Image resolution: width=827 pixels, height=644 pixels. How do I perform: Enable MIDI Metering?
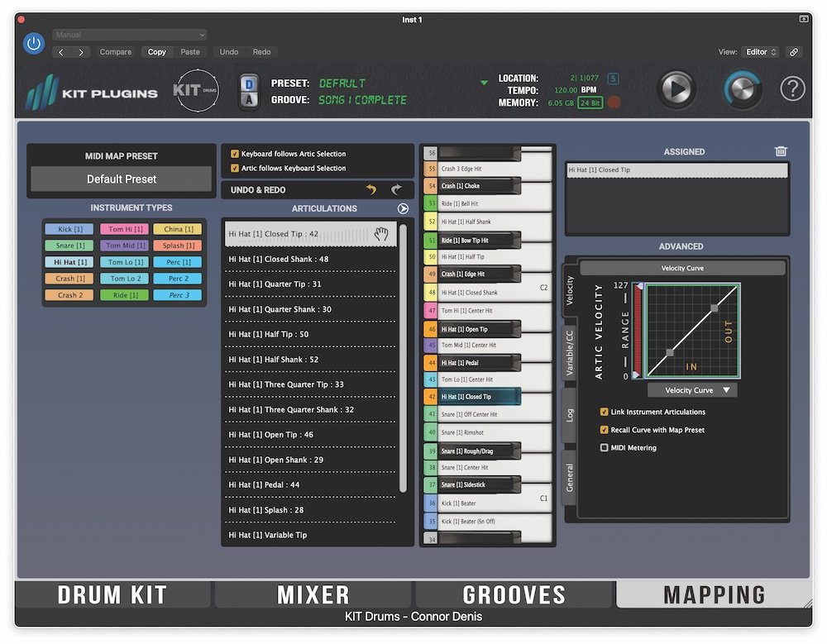(x=605, y=446)
